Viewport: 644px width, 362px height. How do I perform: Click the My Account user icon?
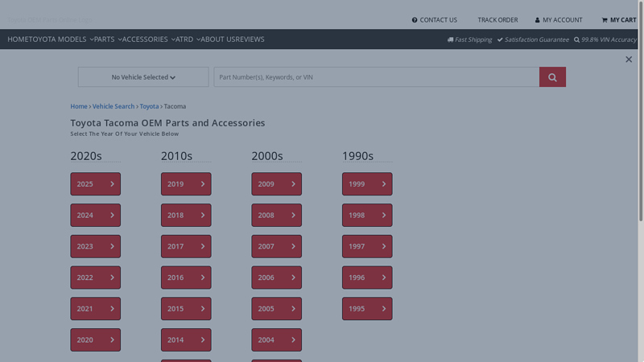tap(538, 20)
